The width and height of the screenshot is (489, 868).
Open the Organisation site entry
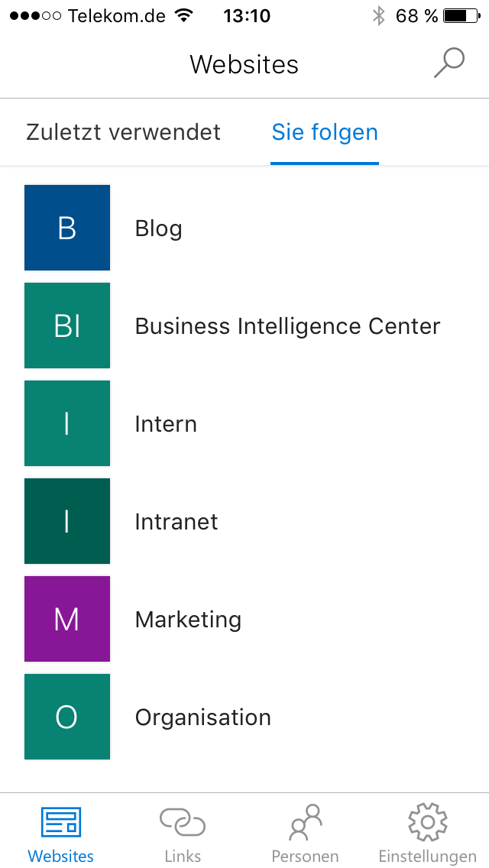tap(202, 718)
